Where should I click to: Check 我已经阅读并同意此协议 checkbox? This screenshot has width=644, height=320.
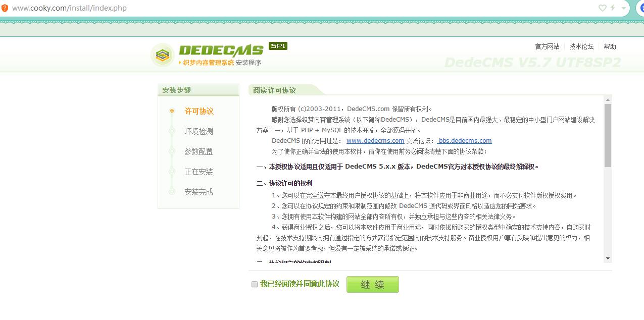[x=255, y=284]
